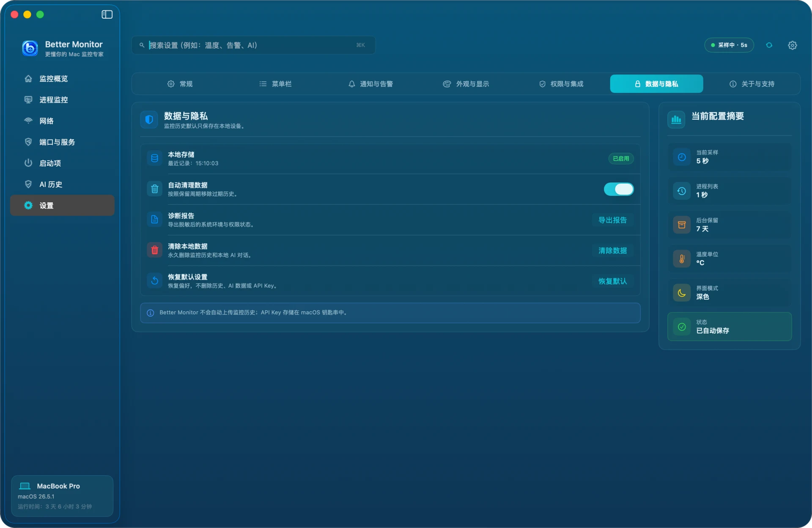Image resolution: width=812 pixels, height=528 pixels.
Task: Click the moon icon for 界面模式
Action: pos(682,293)
